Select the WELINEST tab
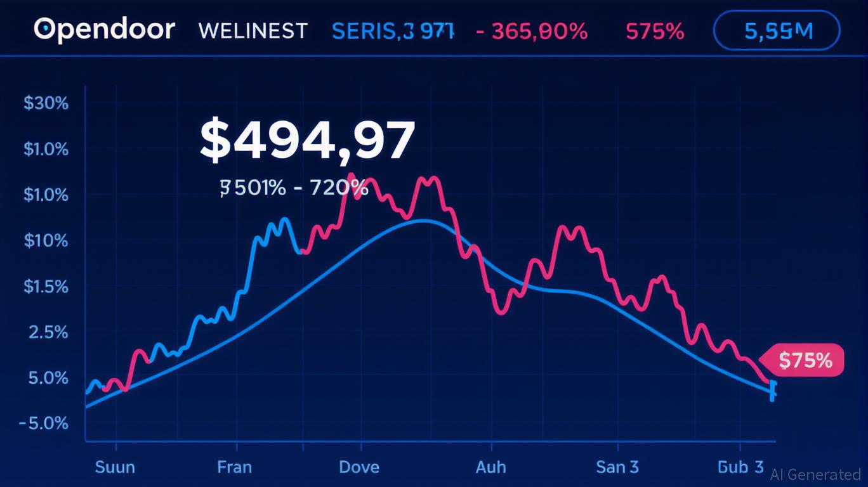868x487 pixels. point(253,30)
